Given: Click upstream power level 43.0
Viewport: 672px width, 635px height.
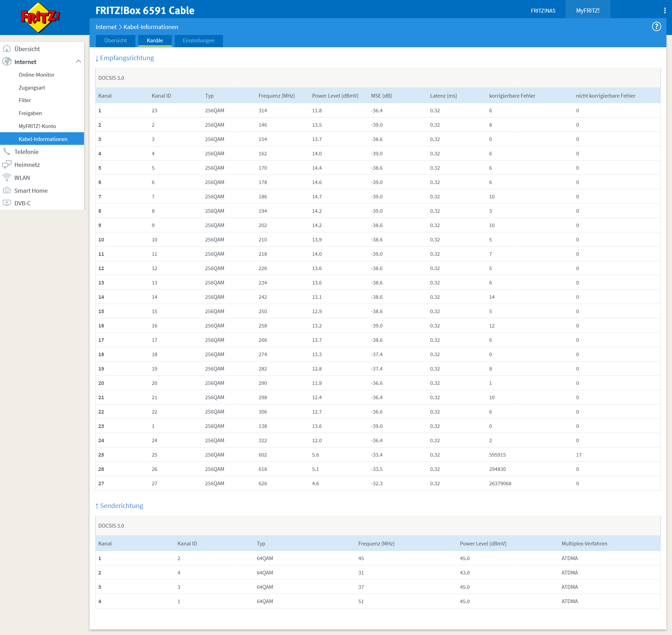Looking at the screenshot, I should [464, 573].
